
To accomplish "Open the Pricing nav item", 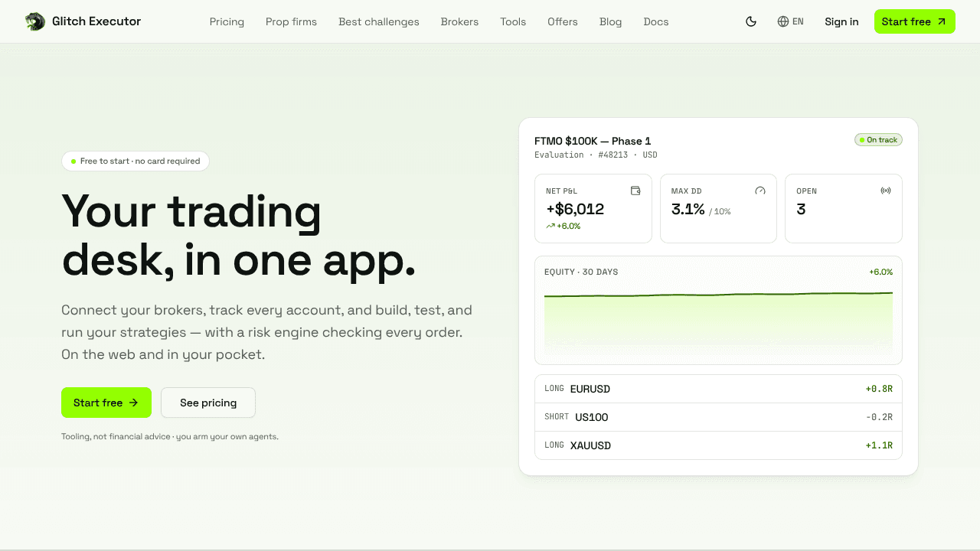I will tap(227, 21).
